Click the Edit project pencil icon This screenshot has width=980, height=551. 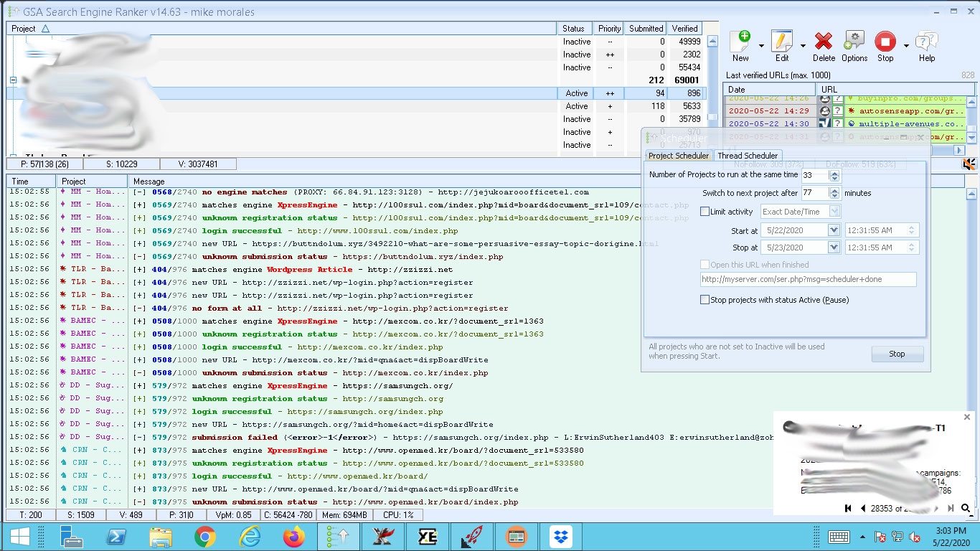782,42
